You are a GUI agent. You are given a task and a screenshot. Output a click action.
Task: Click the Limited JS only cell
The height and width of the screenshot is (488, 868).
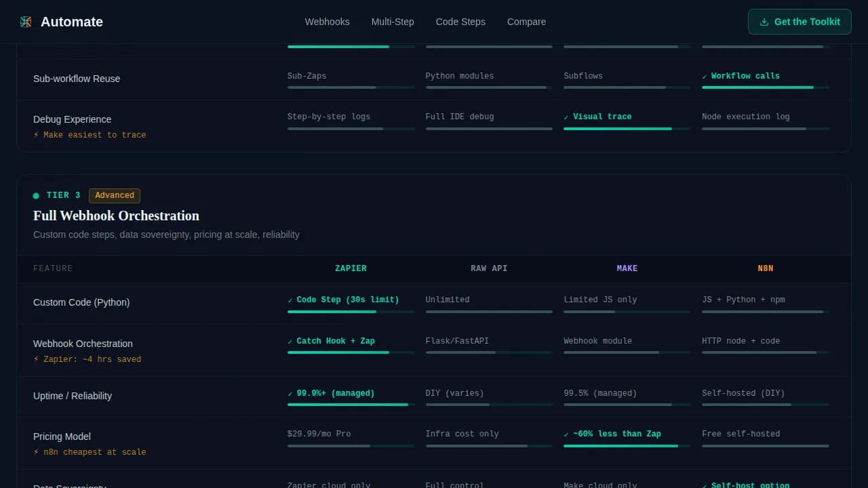[600, 300]
